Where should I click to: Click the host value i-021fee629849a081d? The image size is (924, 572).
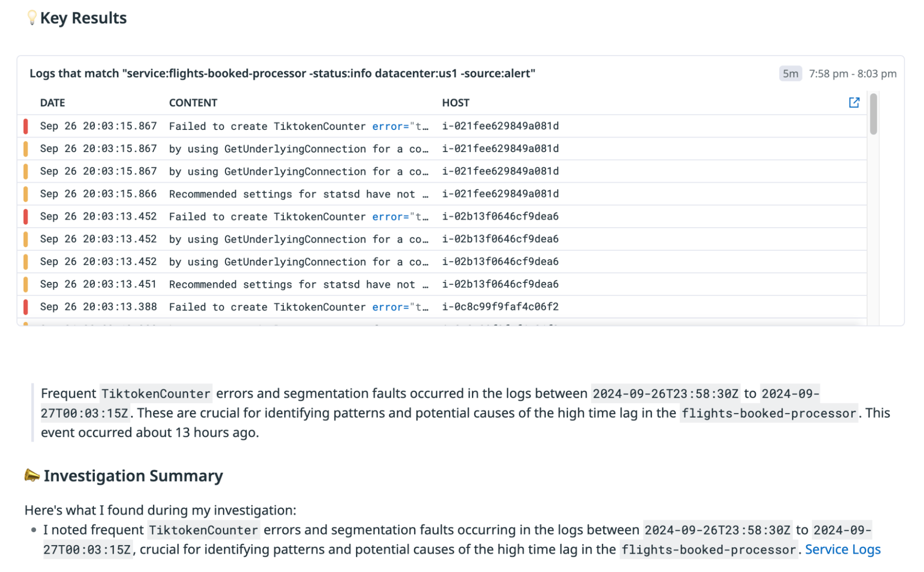500,126
